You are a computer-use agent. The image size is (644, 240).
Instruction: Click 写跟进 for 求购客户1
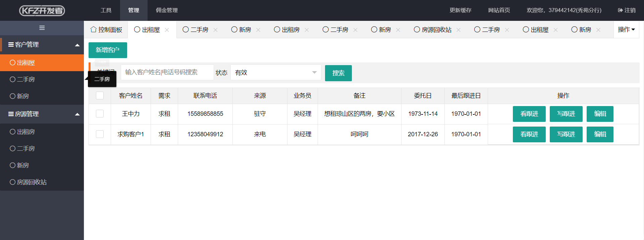coord(566,134)
